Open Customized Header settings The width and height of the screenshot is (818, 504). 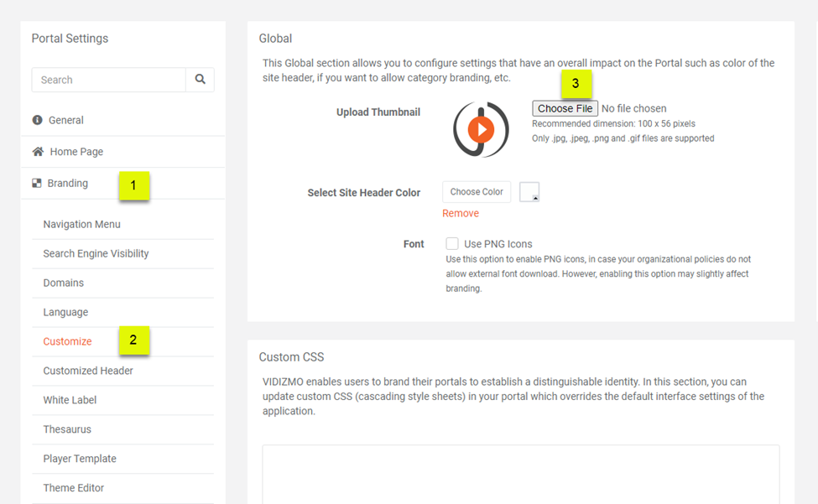pyautogui.click(x=88, y=371)
